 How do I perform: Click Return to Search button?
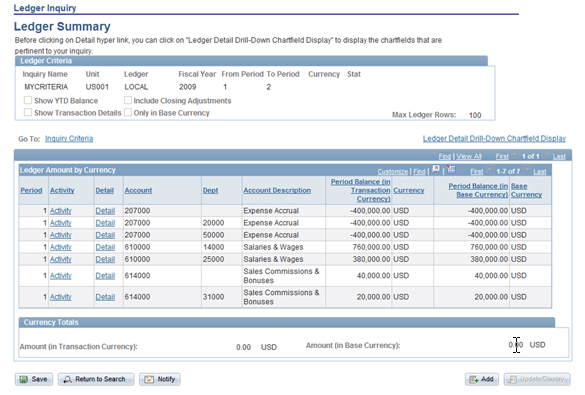tap(96, 379)
